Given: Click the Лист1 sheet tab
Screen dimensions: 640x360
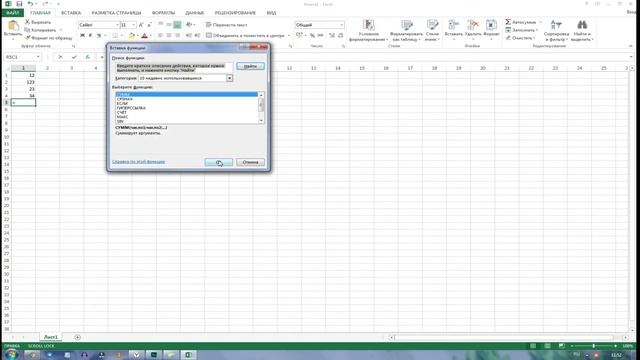Looking at the screenshot, I should (51, 337).
